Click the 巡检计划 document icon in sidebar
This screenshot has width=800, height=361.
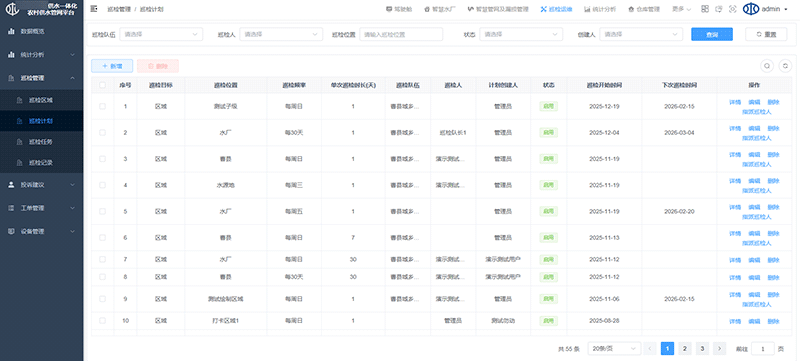click(20, 121)
